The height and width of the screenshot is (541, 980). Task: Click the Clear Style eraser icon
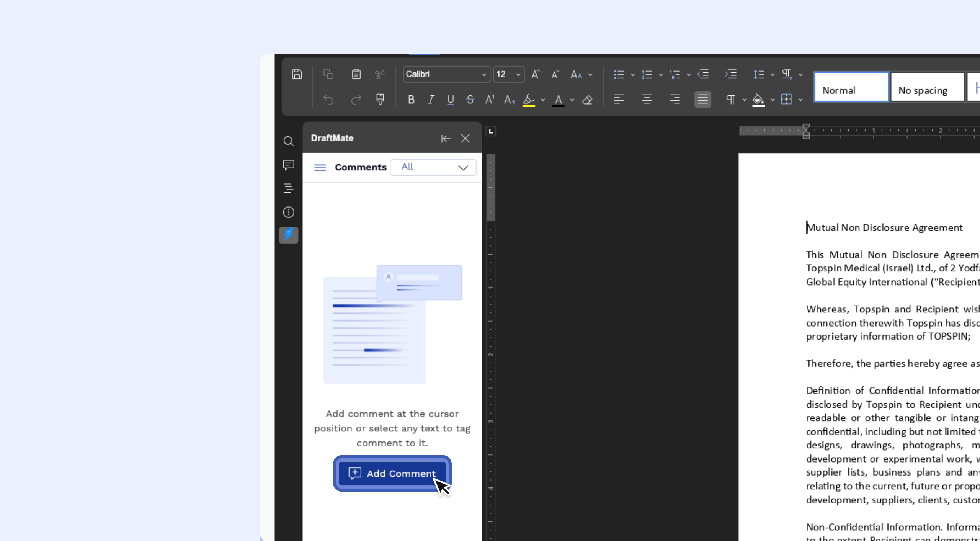coord(587,100)
